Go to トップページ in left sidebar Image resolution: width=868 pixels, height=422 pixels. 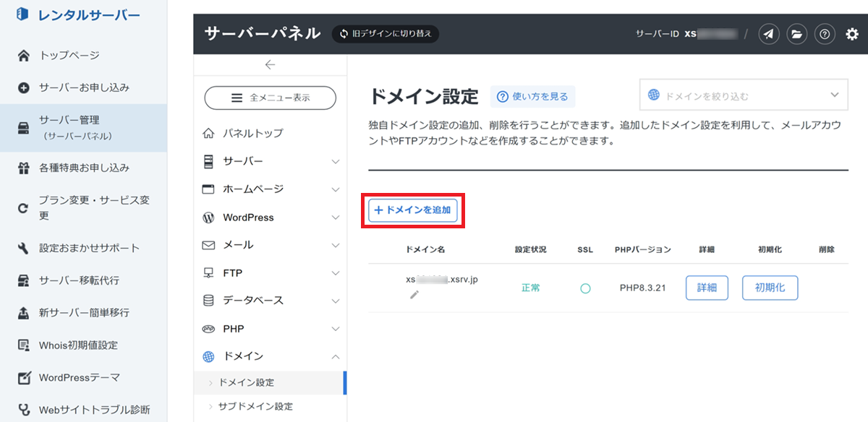tap(69, 56)
